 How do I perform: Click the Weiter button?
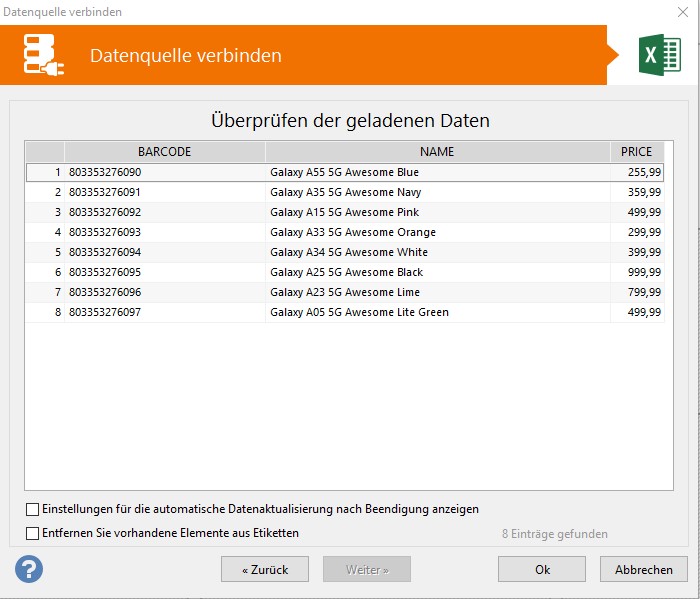click(x=366, y=570)
